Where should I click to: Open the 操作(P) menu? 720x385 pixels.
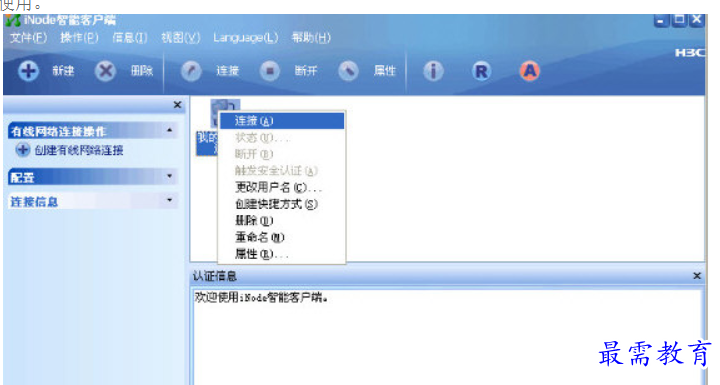(79, 38)
